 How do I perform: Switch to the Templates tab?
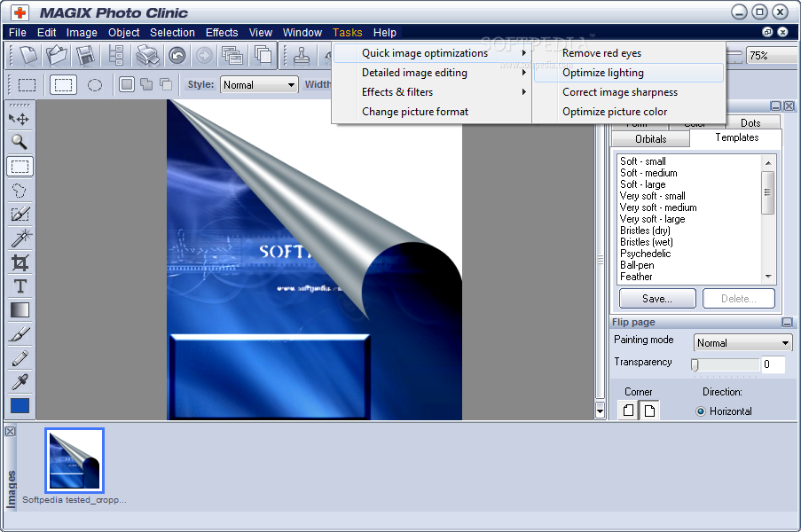736,137
